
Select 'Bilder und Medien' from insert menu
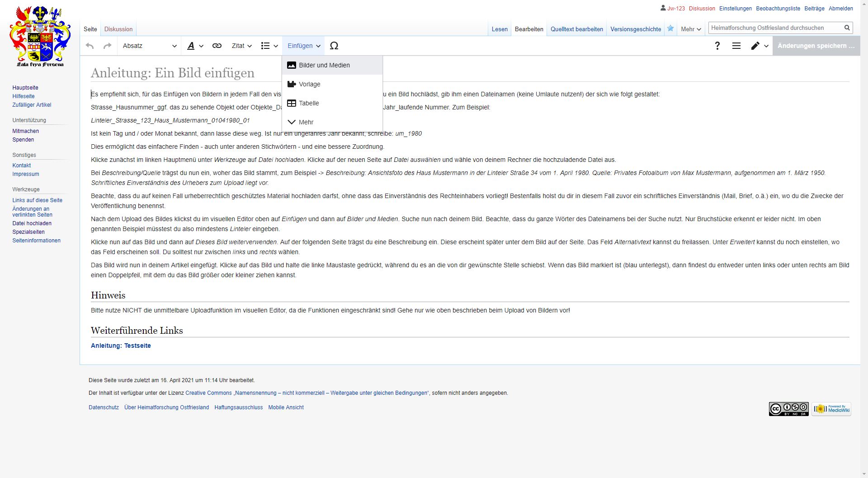(x=324, y=65)
